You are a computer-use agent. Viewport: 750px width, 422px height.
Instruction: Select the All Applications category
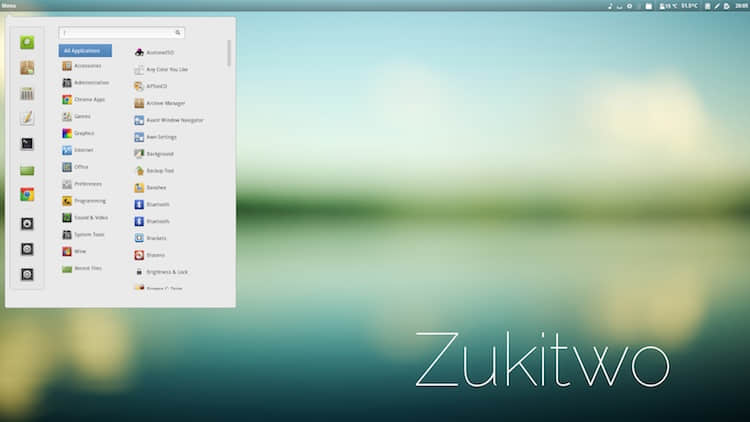(x=85, y=51)
